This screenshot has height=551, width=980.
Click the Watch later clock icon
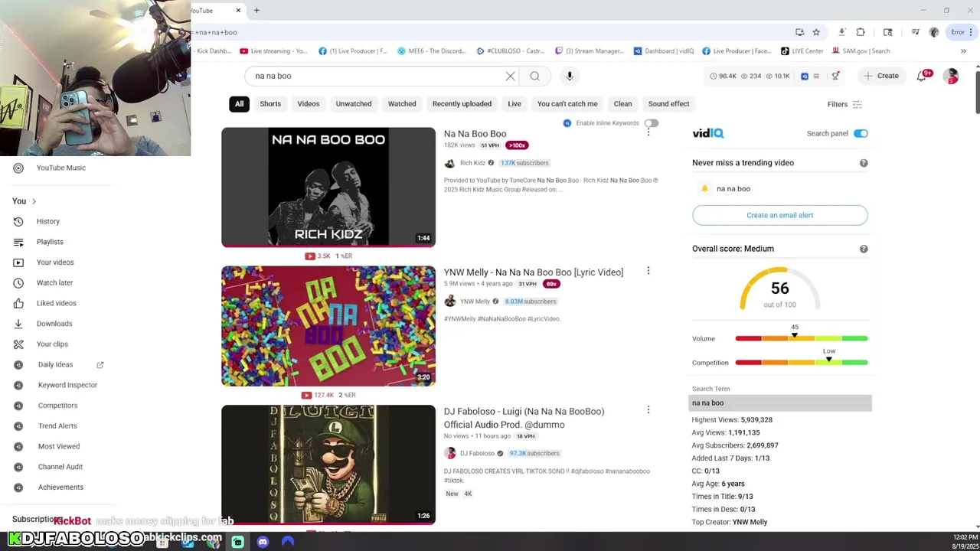[x=18, y=282]
